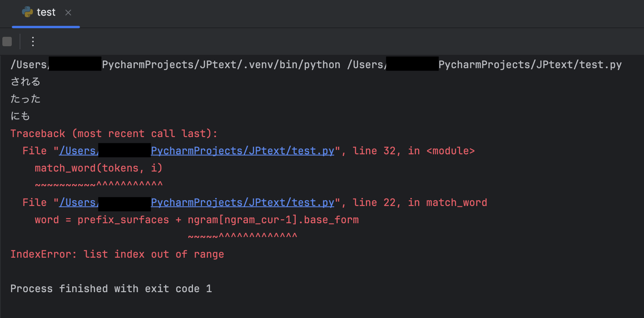This screenshot has height=318, width=644.
Task: Open the vertical three-dot more options menu
Action: click(x=33, y=42)
